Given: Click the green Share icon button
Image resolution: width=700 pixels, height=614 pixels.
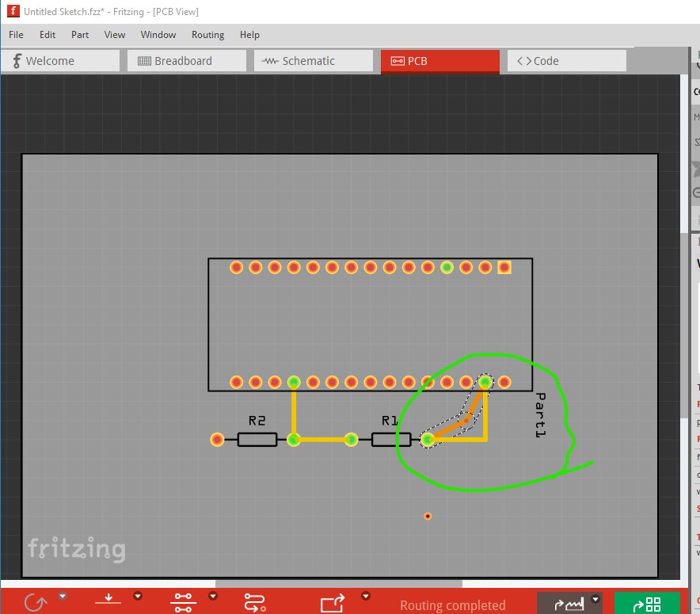Looking at the screenshot, I should (x=647, y=604).
